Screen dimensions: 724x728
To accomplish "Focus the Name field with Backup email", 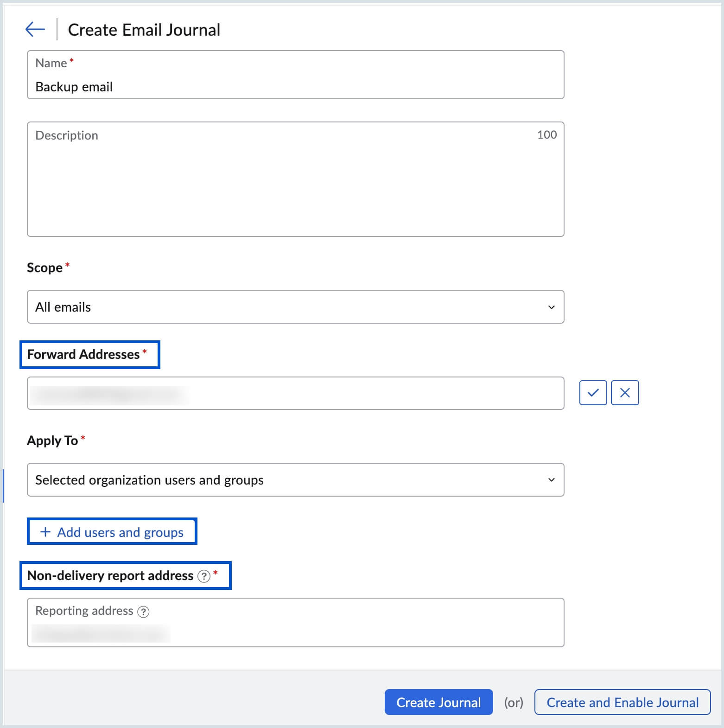I will pos(295,75).
